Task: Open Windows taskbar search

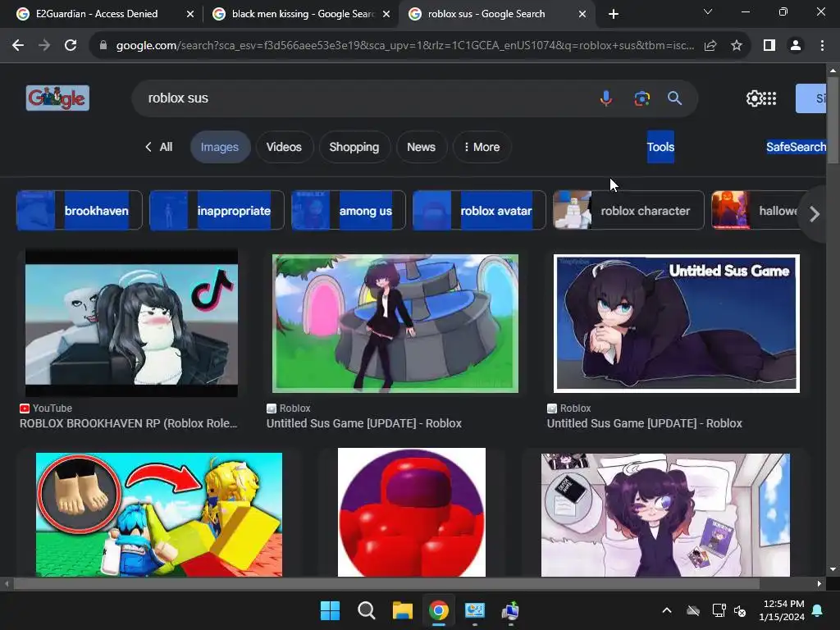Action: (367, 610)
